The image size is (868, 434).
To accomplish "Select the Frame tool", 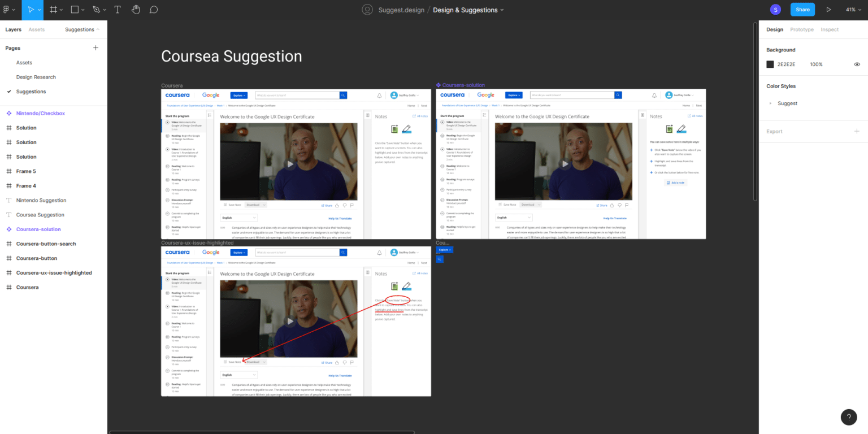I will [x=53, y=10].
